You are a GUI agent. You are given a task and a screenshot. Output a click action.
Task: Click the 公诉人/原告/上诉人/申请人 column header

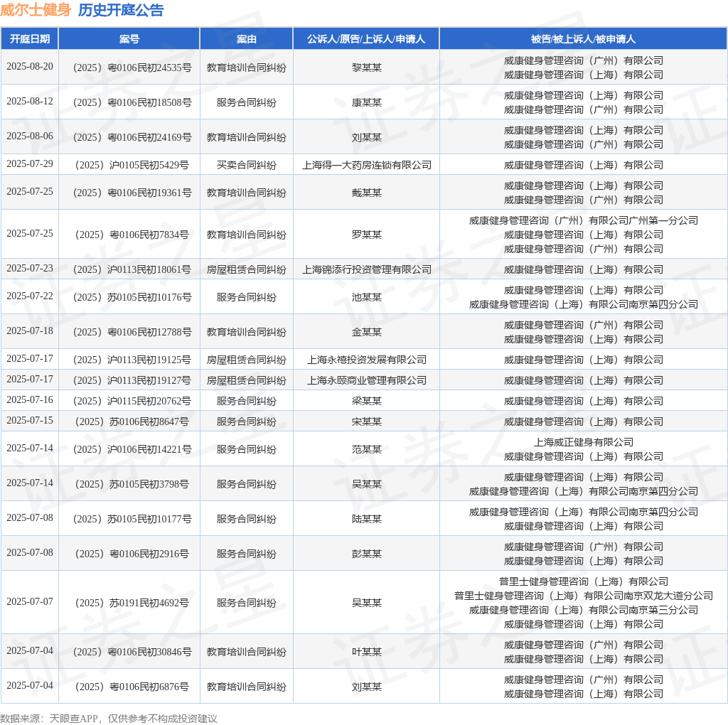(366, 39)
